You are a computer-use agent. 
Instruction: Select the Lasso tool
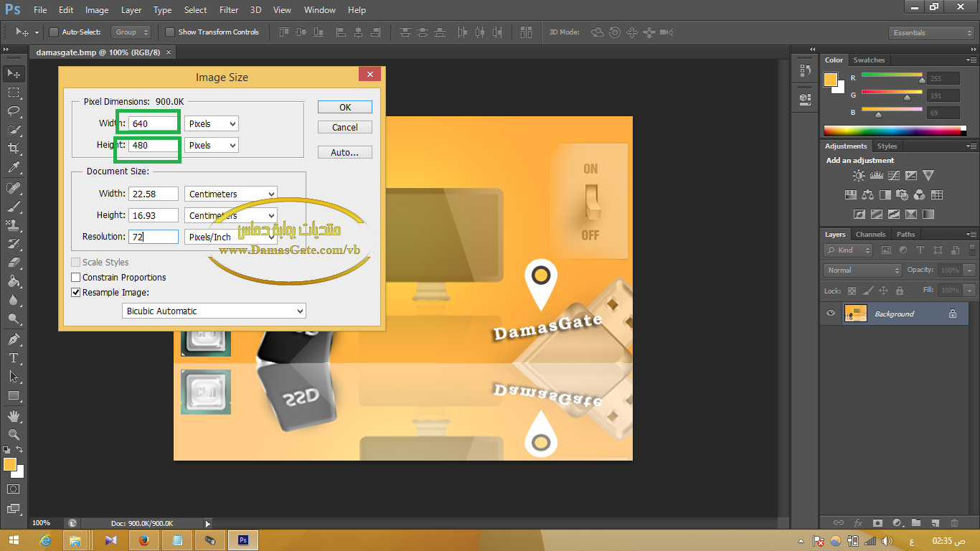click(x=14, y=111)
